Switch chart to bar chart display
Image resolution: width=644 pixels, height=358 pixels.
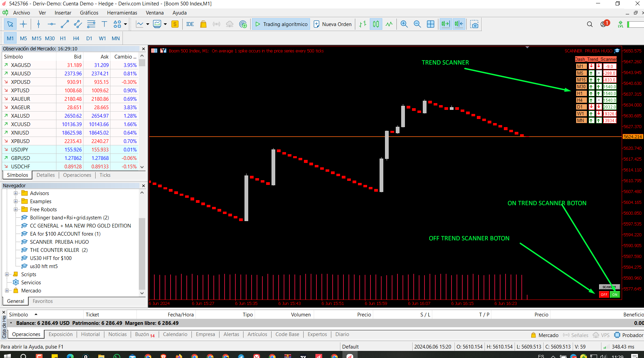363,24
